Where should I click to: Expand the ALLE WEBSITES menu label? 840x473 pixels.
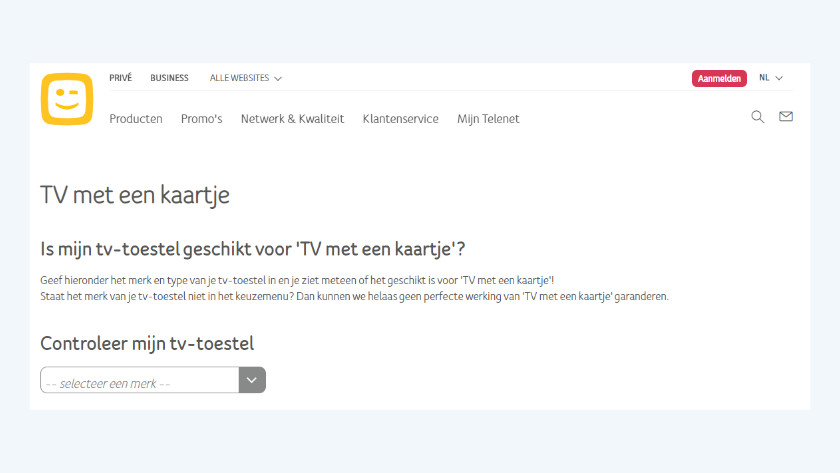point(239,78)
